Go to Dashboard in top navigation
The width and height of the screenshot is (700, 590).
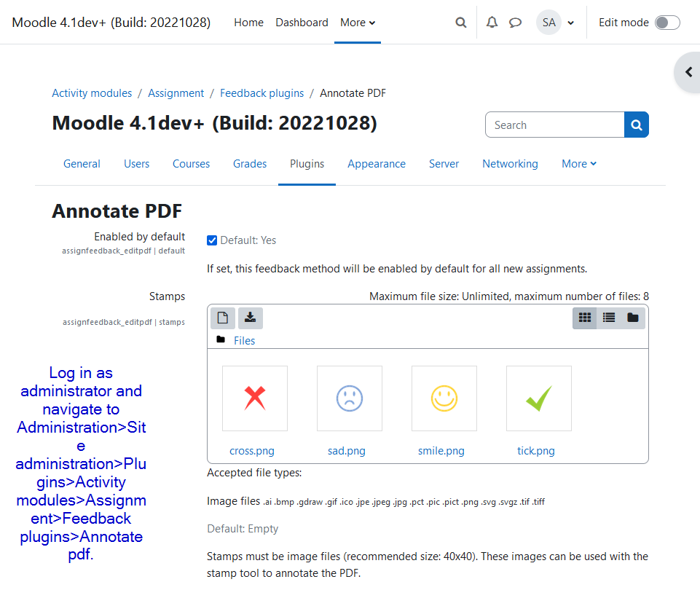[x=302, y=23]
